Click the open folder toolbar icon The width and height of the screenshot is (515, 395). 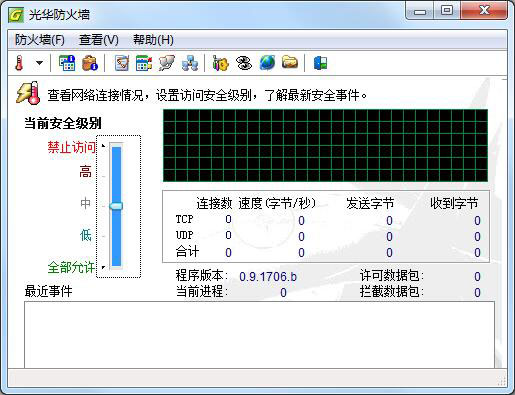pyautogui.click(x=290, y=62)
